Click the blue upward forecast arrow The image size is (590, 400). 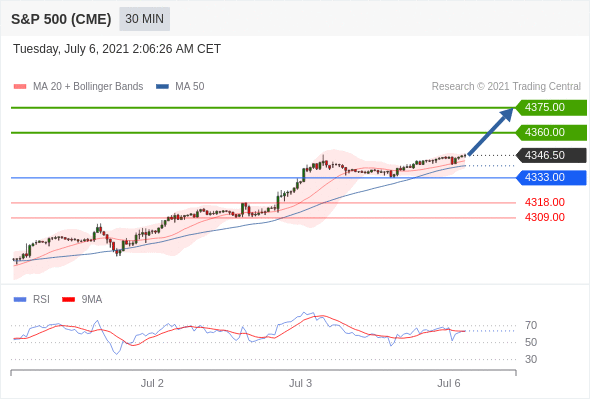click(490, 132)
